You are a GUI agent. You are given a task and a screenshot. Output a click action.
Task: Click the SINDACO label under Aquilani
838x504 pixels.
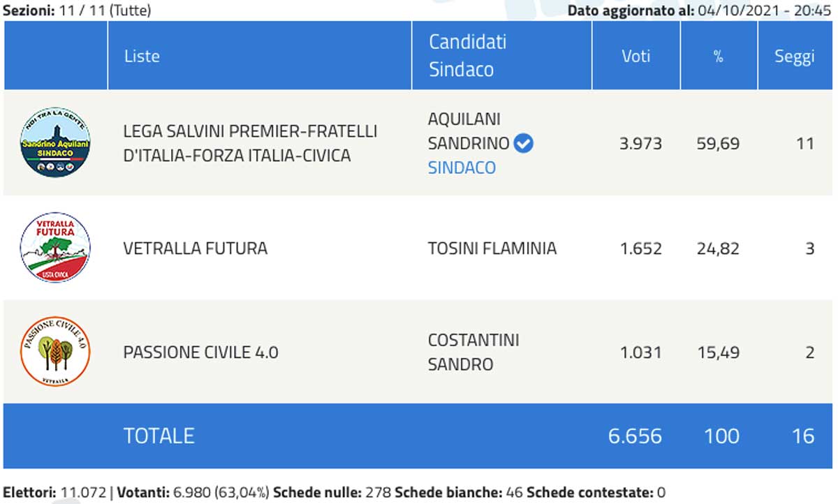click(462, 168)
